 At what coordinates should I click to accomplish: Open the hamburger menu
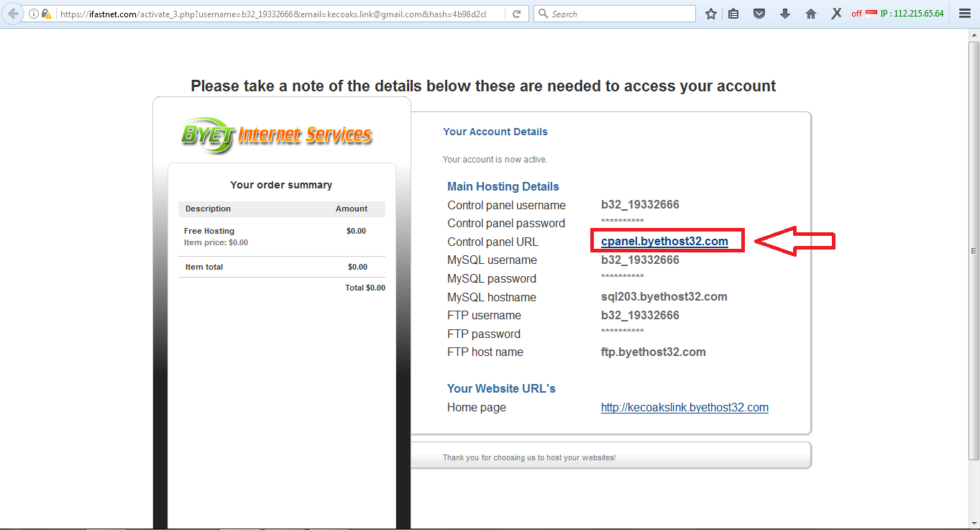963,13
